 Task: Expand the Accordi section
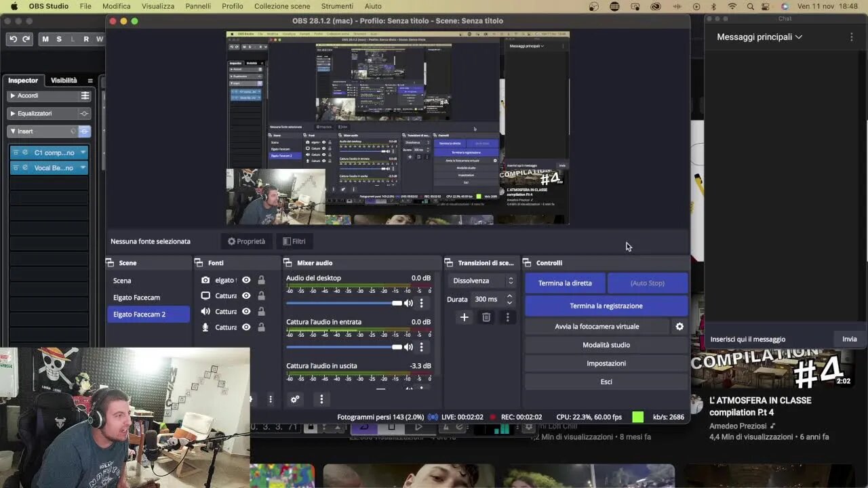tap(12, 96)
